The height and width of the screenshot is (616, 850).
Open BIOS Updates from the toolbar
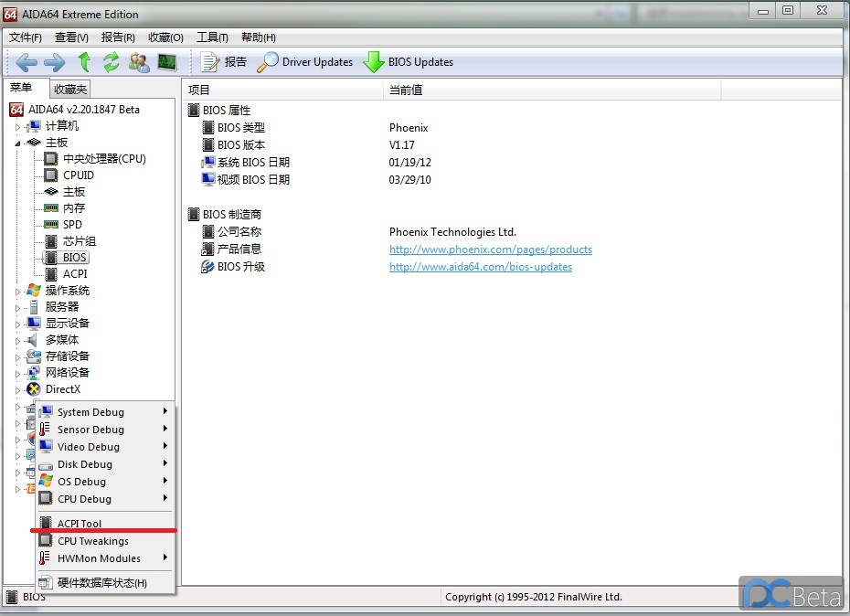[x=409, y=62]
